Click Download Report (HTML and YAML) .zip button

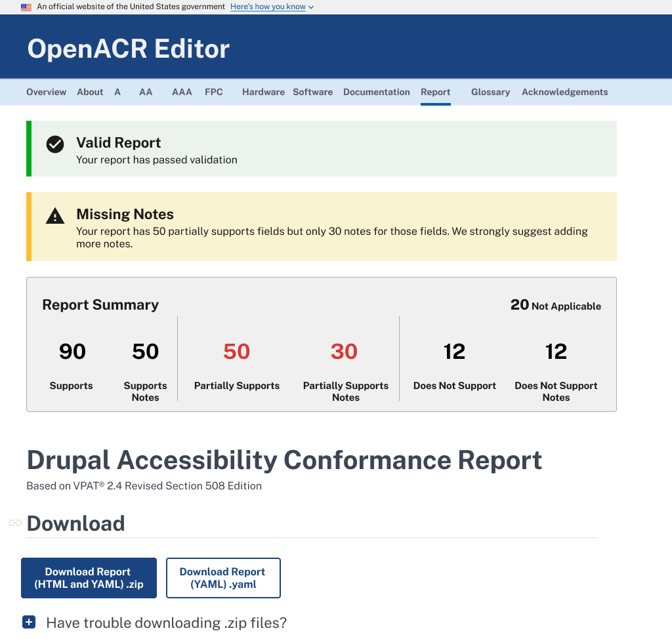click(x=89, y=578)
